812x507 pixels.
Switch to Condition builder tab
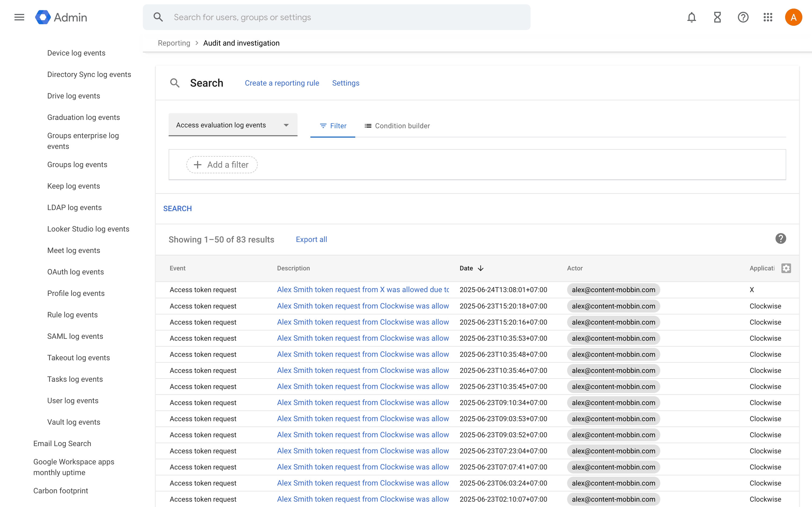click(397, 126)
